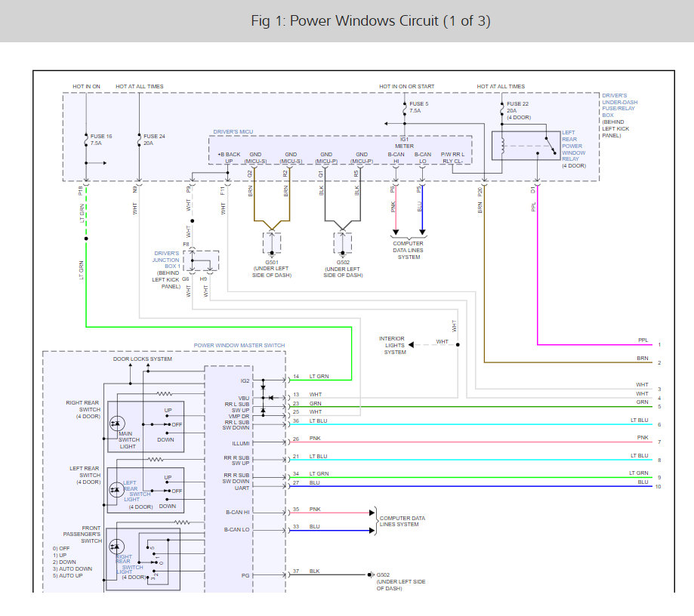Viewport: 694px width, 616px height.
Task: Click the 'UART' terminal label
Action: click(x=242, y=488)
